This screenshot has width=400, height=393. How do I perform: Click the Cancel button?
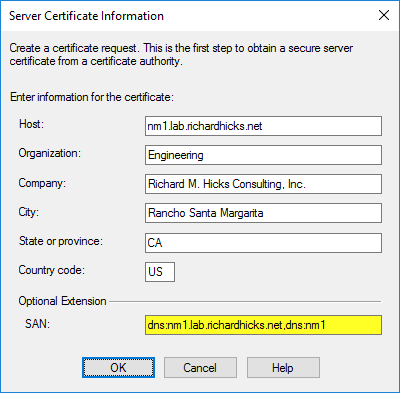(x=200, y=368)
